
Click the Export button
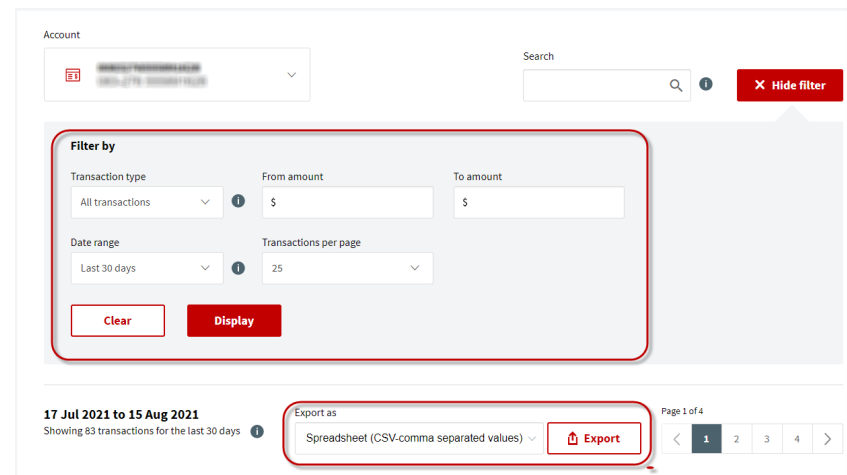[x=594, y=438]
